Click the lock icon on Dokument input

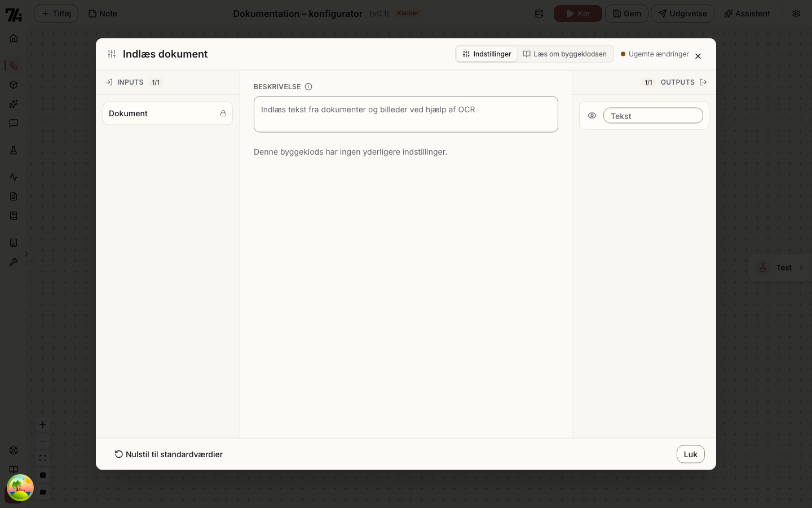(223, 113)
